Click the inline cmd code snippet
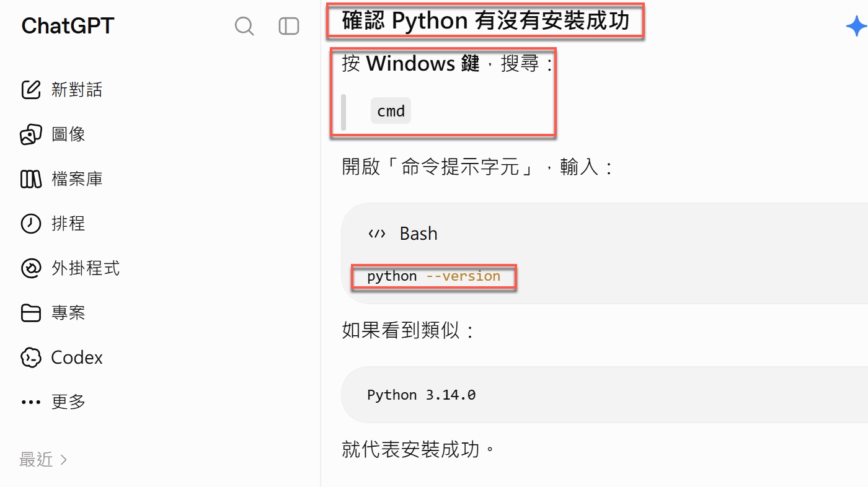Image resolution: width=868 pixels, height=487 pixels. [x=391, y=111]
